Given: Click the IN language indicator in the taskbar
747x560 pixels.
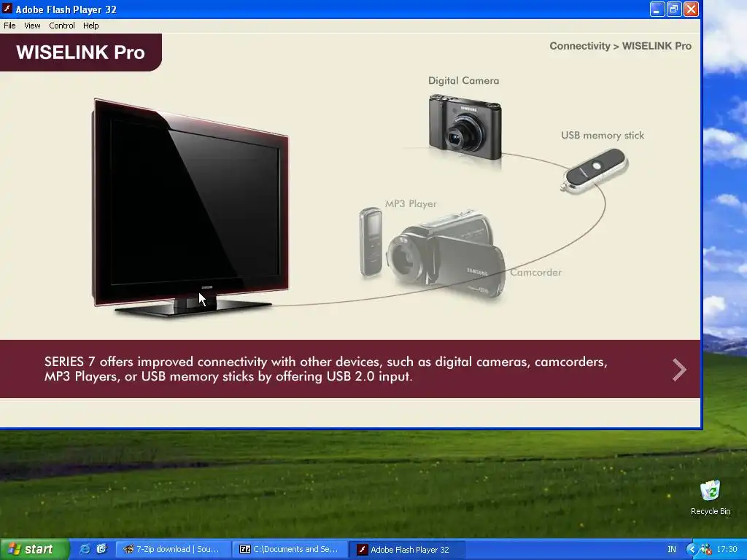Looking at the screenshot, I should [x=672, y=550].
